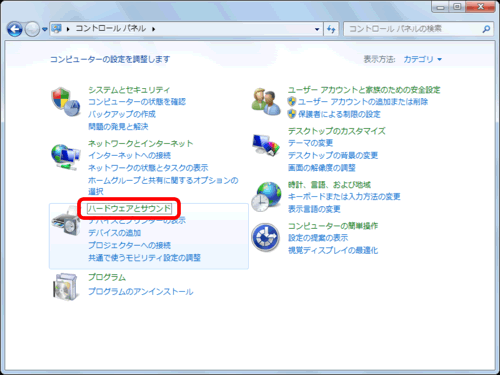Click the blue Back arrow button
The height and width of the screenshot is (375, 500).
click(15, 29)
